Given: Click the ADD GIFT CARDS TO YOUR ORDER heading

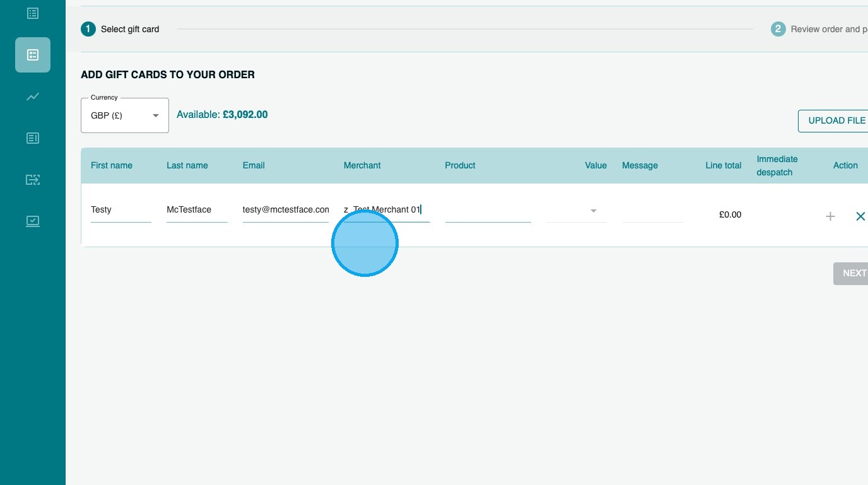Looking at the screenshot, I should coord(168,74).
